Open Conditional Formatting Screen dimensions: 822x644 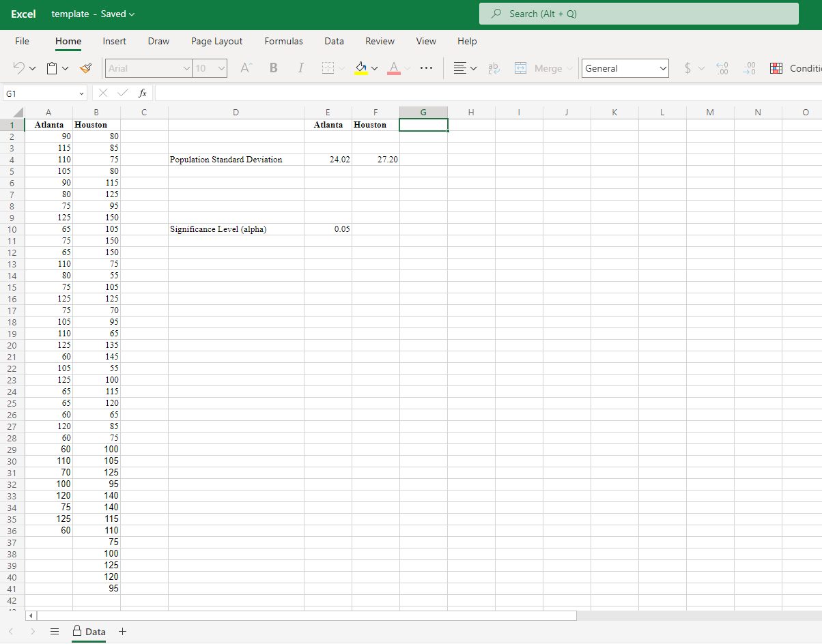[796, 68]
